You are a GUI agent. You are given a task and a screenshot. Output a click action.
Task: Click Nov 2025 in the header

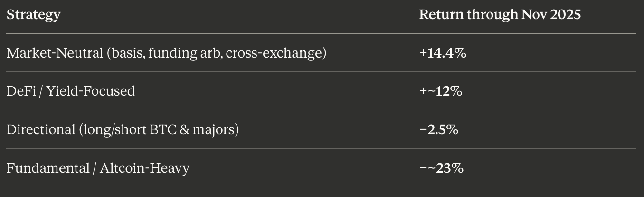(x=551, y=15)
